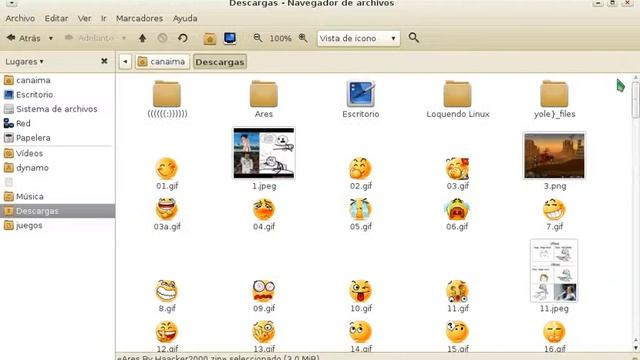Select the 11.jpeg comic thumbnail
Image resolution: width=640 pixels, height=360 pixels.
(x=554, y=276)
